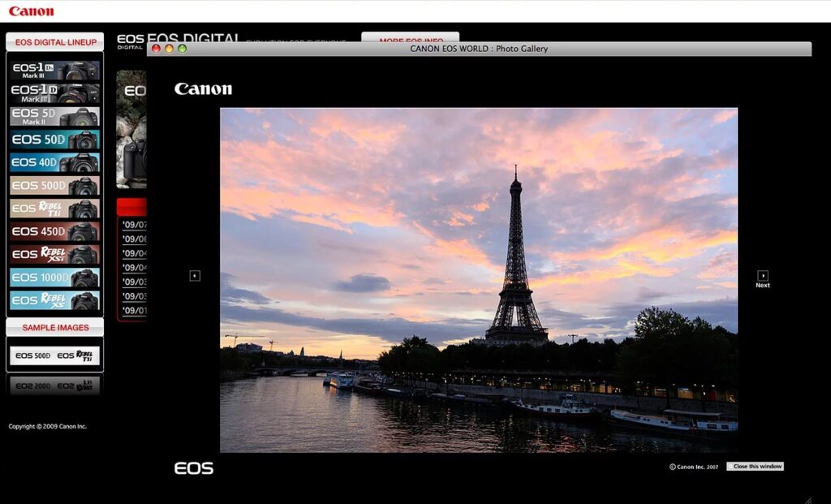Click the red news header tab
This screenshot has height=504, width=831.
(131, 207)
